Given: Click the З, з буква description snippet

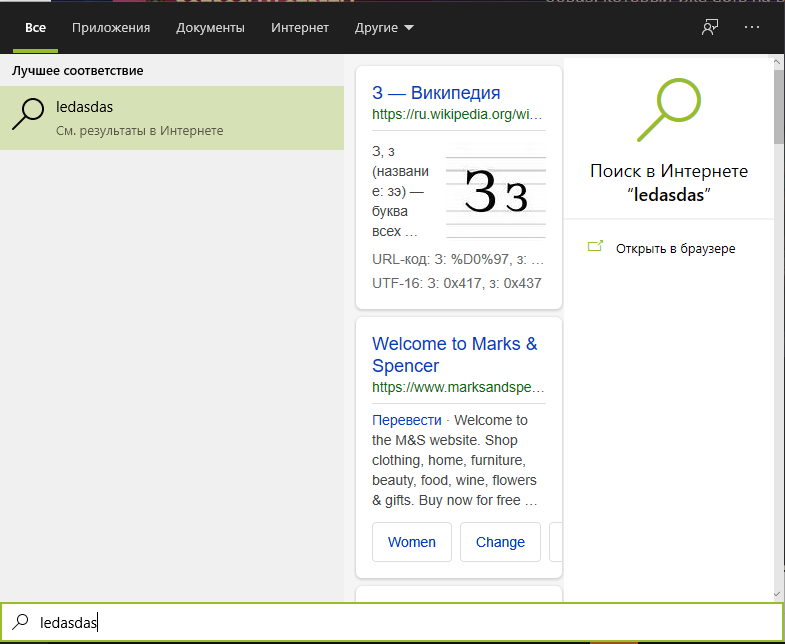Looking at the screenshot, I should [x=401, y=191].
